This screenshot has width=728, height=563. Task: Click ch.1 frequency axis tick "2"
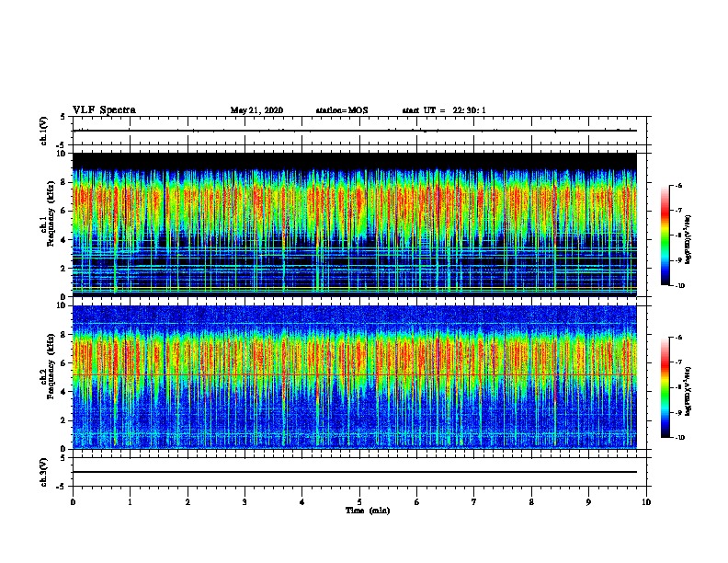[64, 269]
